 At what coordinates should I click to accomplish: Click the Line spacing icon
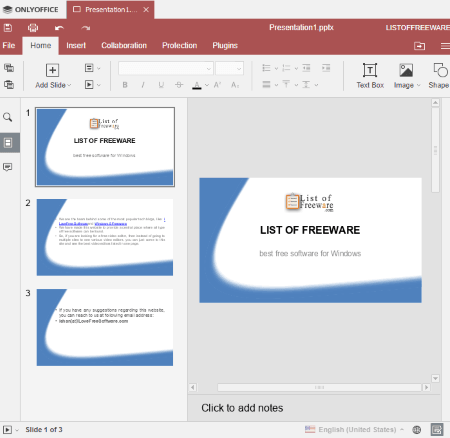pyautogui.click(x=306, y=84)
